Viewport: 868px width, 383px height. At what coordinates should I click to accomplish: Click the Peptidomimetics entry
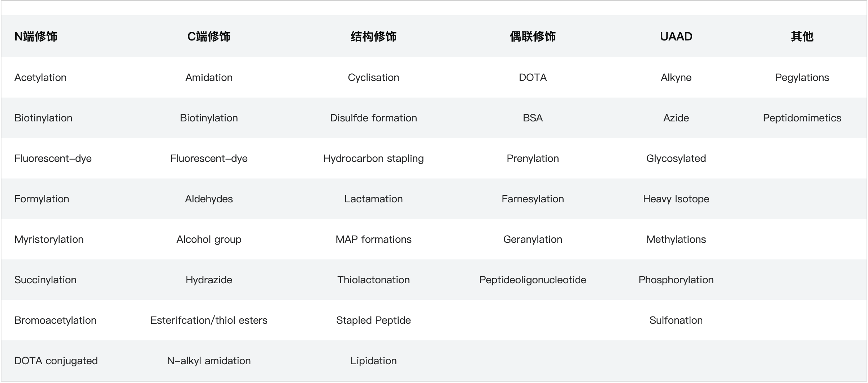pos(802,118)
